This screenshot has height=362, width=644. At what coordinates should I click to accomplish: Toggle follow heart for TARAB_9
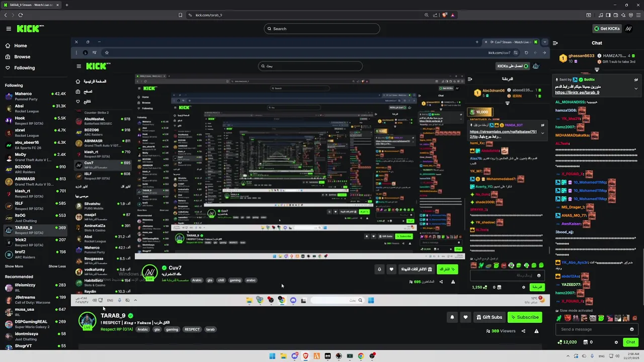[465, 317]
